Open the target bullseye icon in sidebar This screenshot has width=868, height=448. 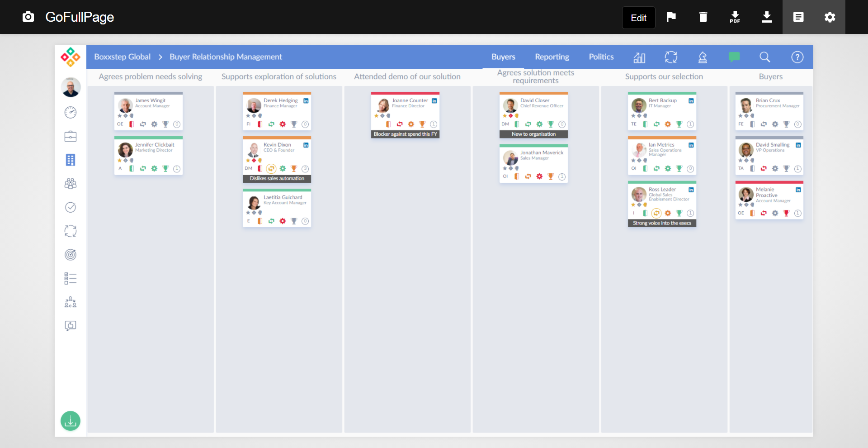(x=71, y=255)
